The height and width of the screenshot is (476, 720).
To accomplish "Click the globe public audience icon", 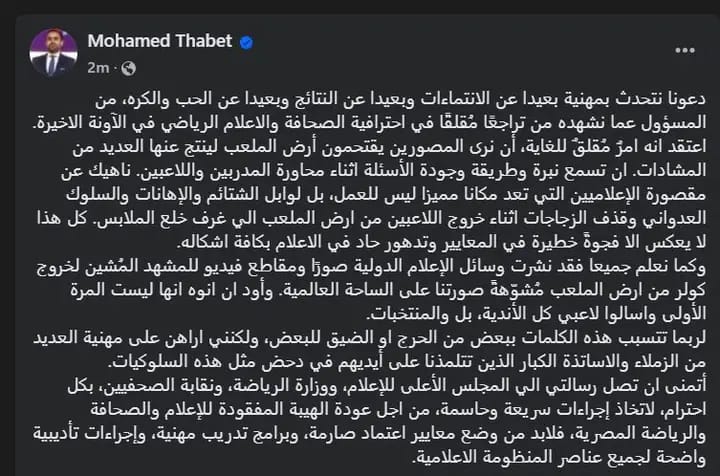I will [129, 68].
